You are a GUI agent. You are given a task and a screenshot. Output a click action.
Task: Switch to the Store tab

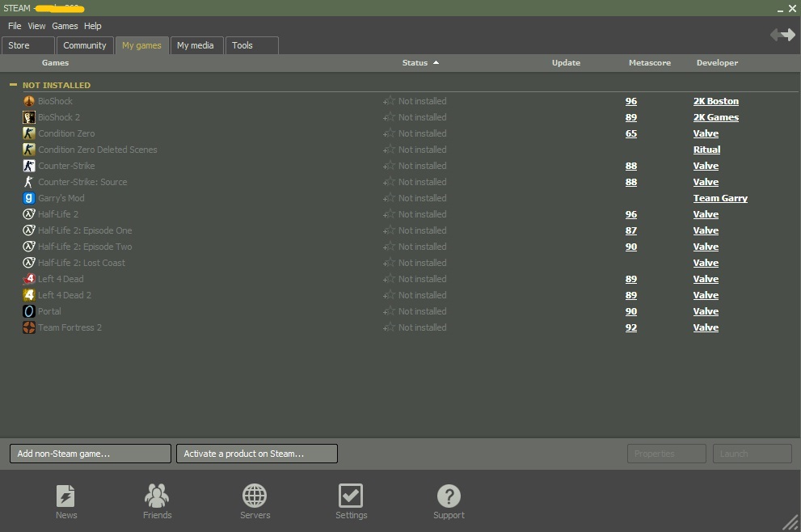click(28, 45)
